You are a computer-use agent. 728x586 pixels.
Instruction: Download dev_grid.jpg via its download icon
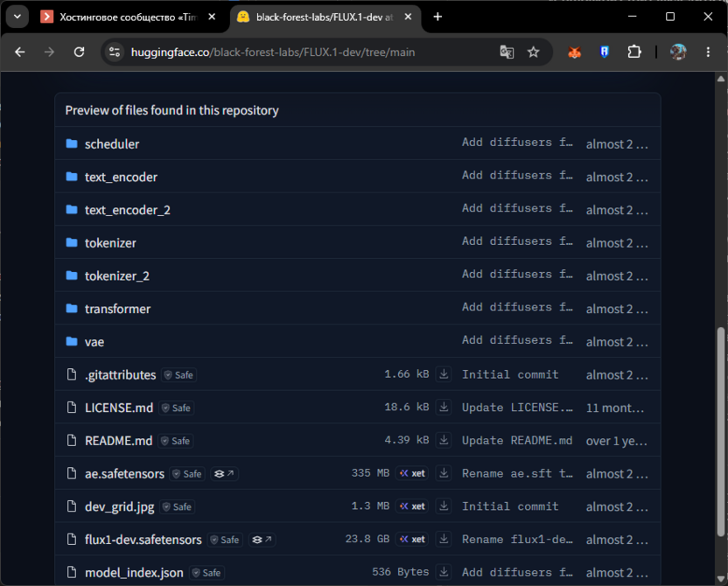coord(444,506)
